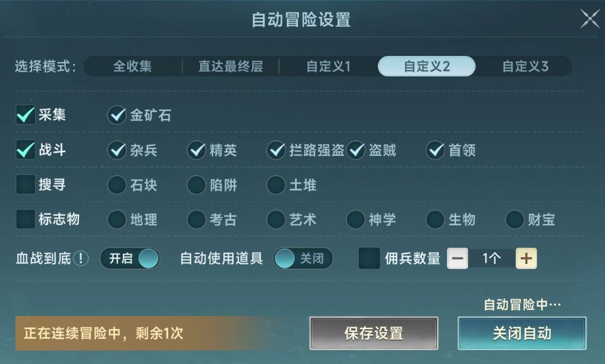Screen dimensions: 605x364
Task: Toggle the 血战到底 switch off
Action: point(130,259)
